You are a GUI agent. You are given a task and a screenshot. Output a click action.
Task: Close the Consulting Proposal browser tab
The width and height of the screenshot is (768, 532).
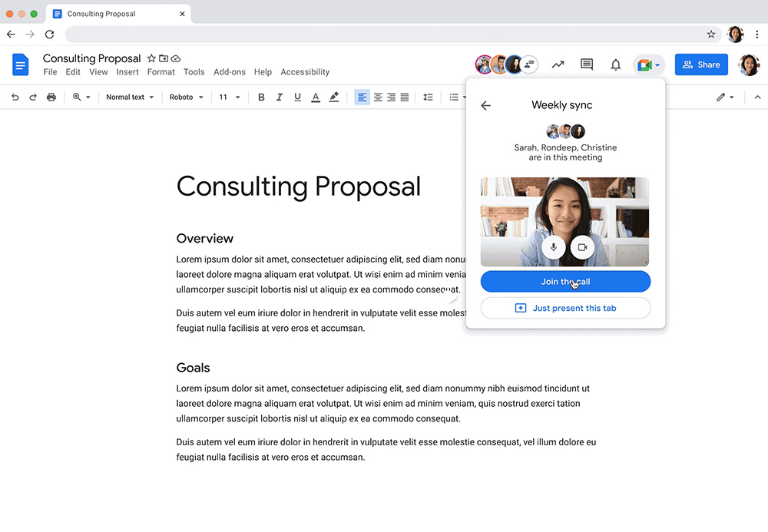coord(182,14)
